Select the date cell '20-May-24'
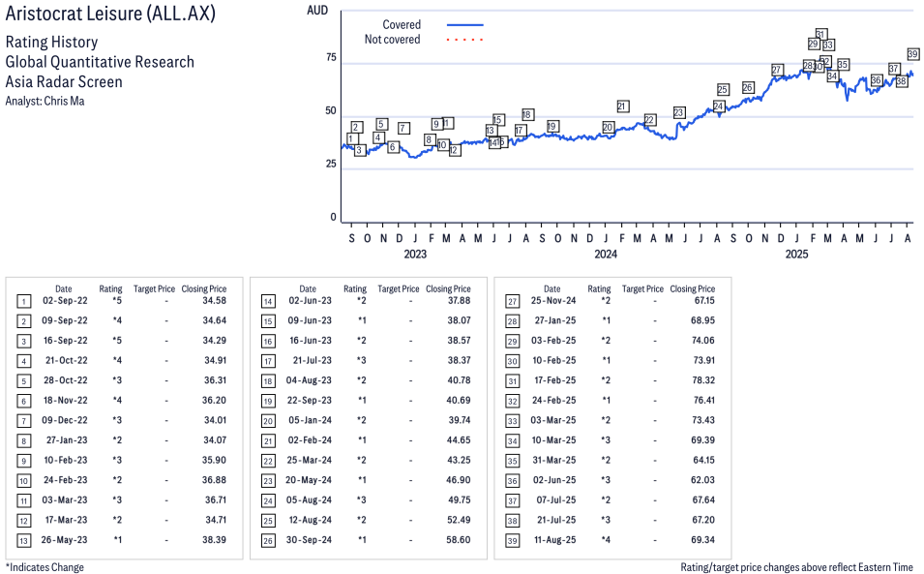Viewport: 924px width, 574px height. (309, 480)
